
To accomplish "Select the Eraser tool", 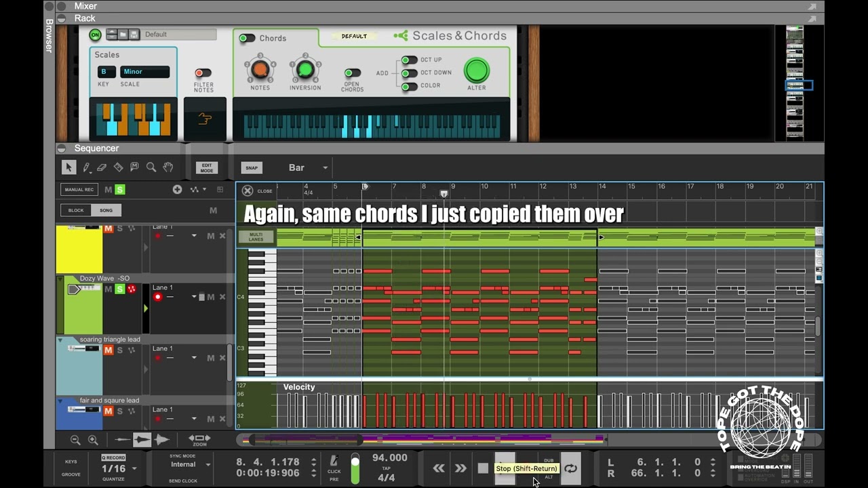I will click(x=102, y=167).
